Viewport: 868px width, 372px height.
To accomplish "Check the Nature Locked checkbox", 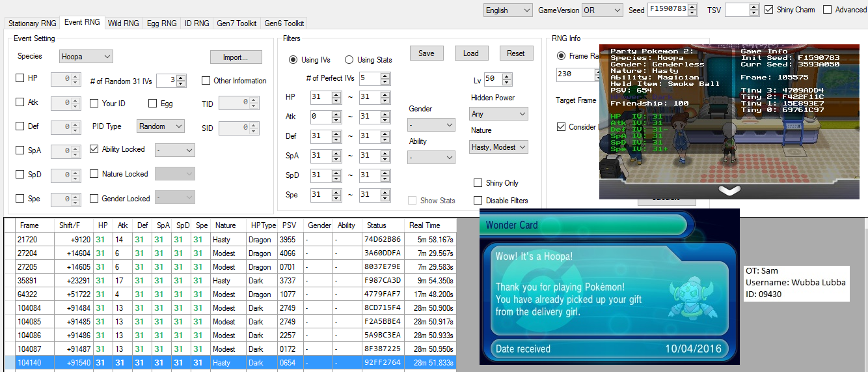I will click(x=94, y=174).
